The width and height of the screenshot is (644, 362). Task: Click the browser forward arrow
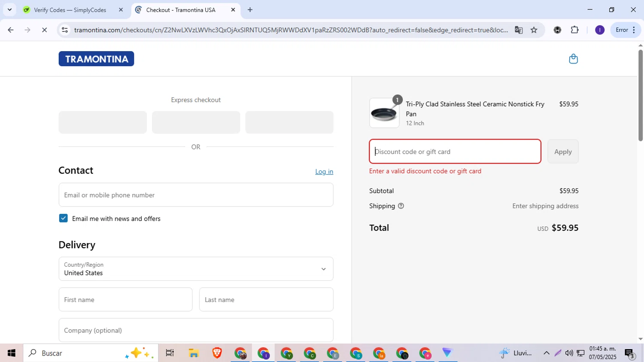coord(27,30)
